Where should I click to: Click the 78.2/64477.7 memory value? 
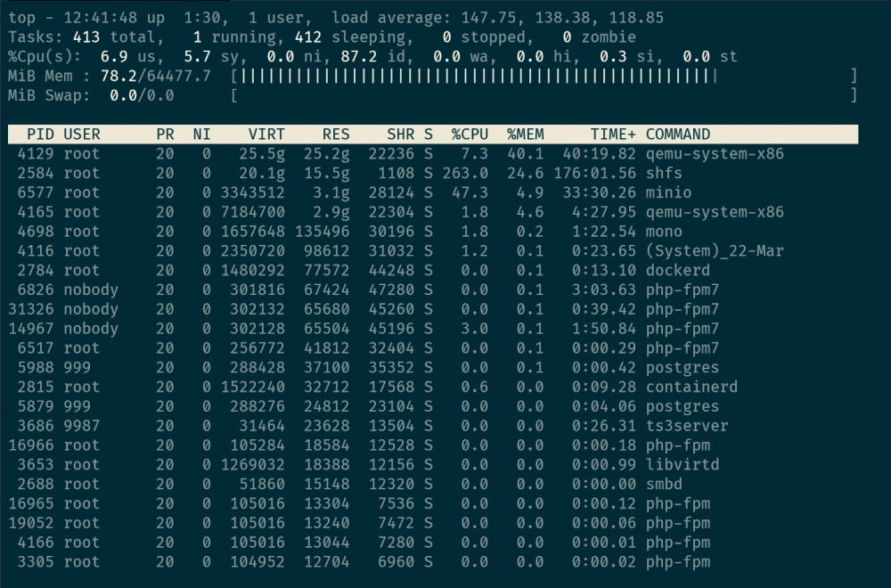click(156, 76)
